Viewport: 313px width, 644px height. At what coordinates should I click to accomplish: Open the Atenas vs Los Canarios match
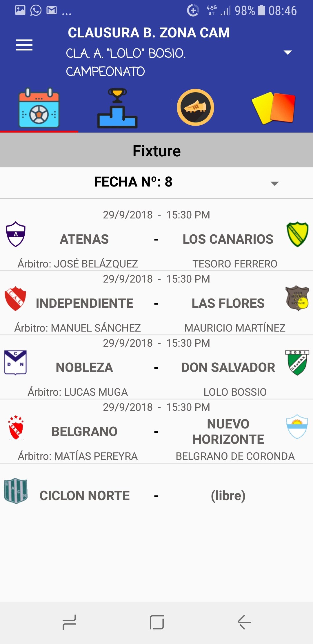click(156, 239)
